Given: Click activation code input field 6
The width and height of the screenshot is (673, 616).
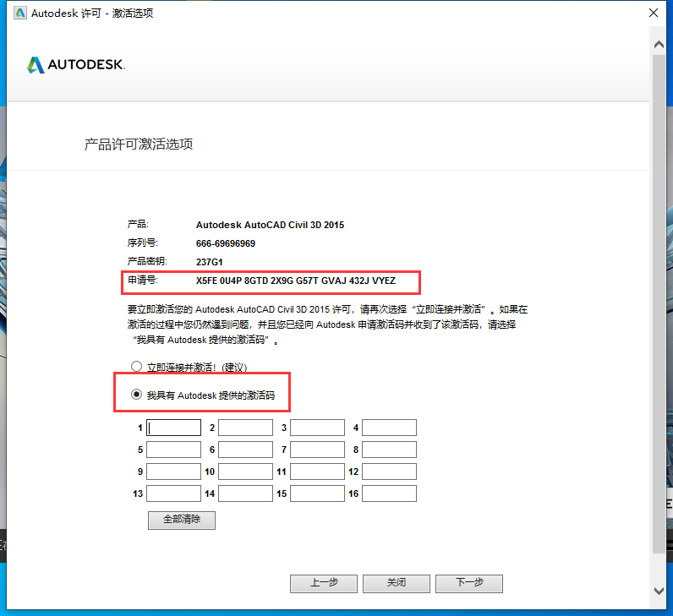Looking at the screenshot, I should (245, 450).
